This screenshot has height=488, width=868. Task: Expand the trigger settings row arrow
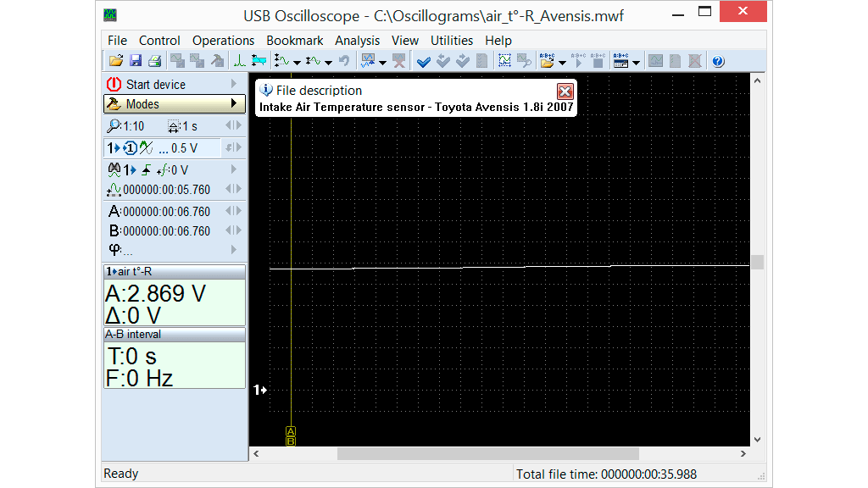234,169
